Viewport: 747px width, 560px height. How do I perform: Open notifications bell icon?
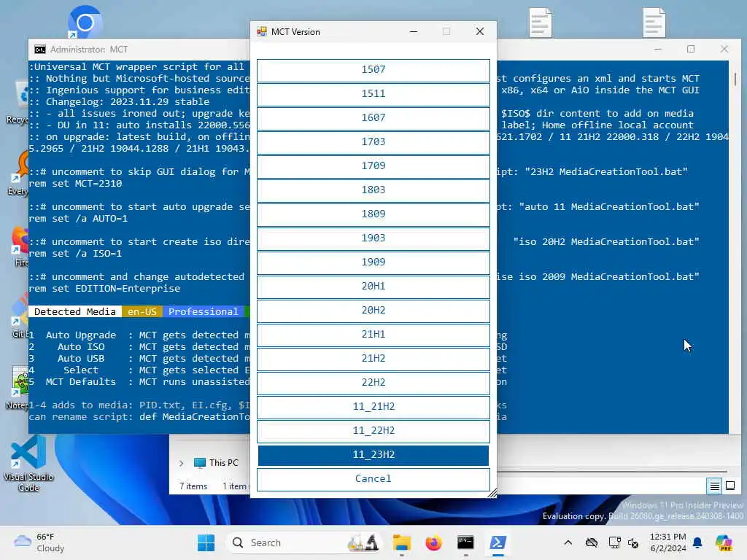point(697,542)
